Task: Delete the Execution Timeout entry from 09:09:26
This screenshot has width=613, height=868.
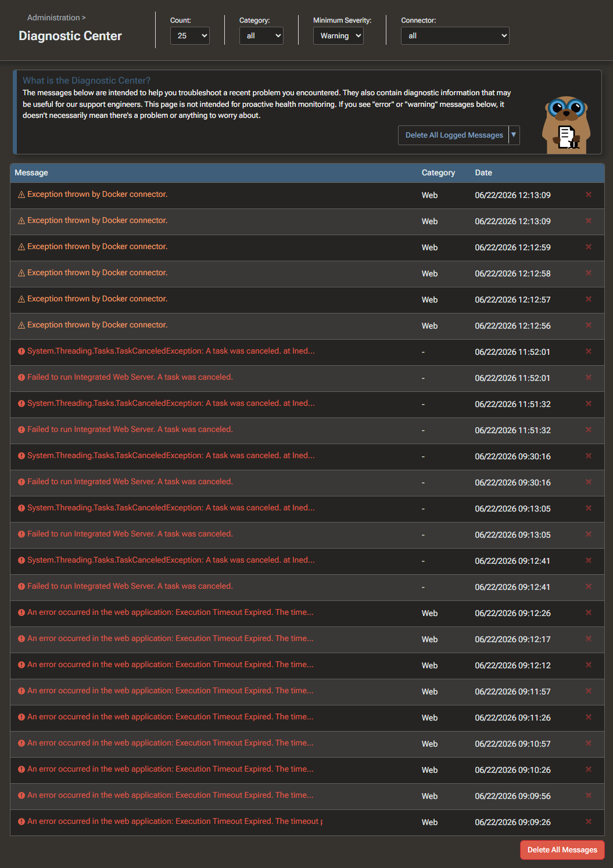Action: coord(589,822)
